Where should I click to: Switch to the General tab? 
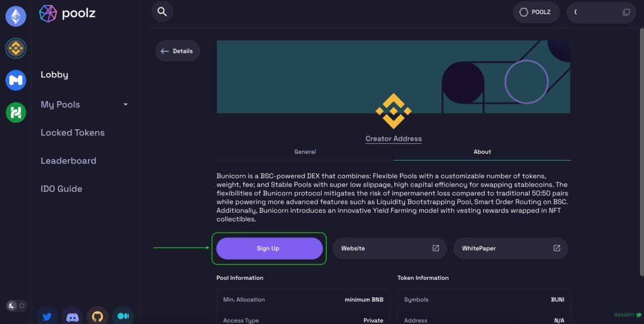305,152
